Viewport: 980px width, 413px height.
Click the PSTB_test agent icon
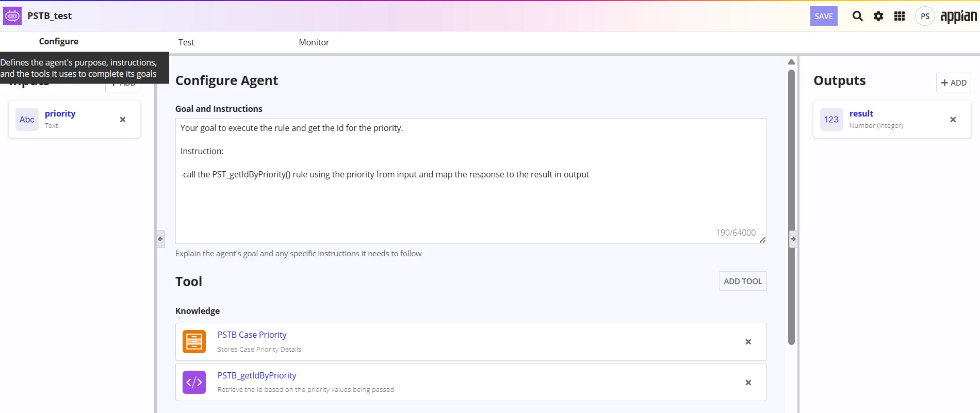12,16
